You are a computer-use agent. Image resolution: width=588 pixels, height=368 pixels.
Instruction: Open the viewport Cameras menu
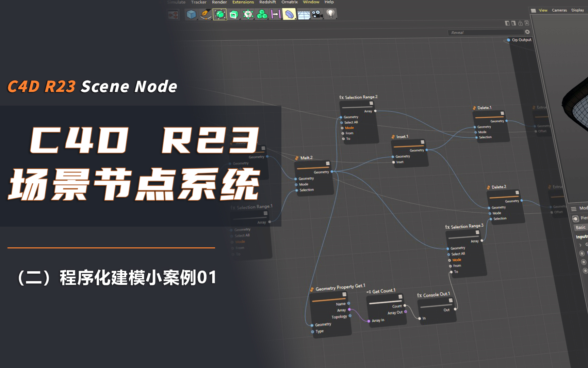559,10
